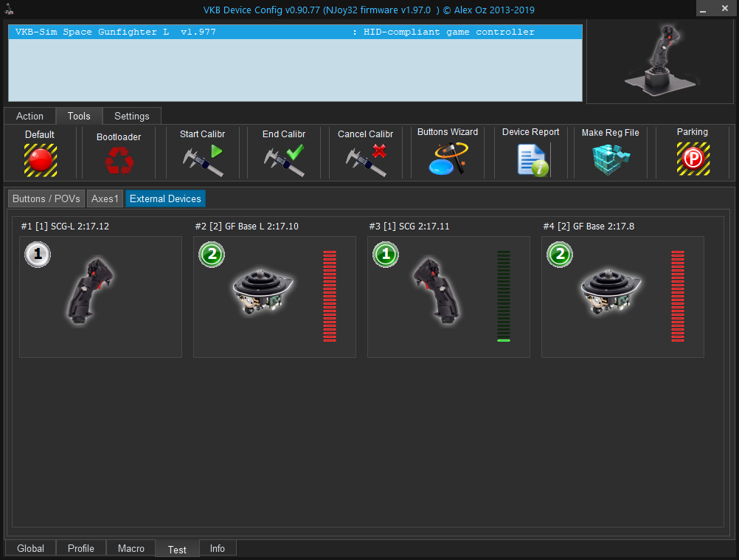This screenshot has height=560, width=739.
Task: Minimize the VKB Device Config window
Action: (x=703, y=9)
